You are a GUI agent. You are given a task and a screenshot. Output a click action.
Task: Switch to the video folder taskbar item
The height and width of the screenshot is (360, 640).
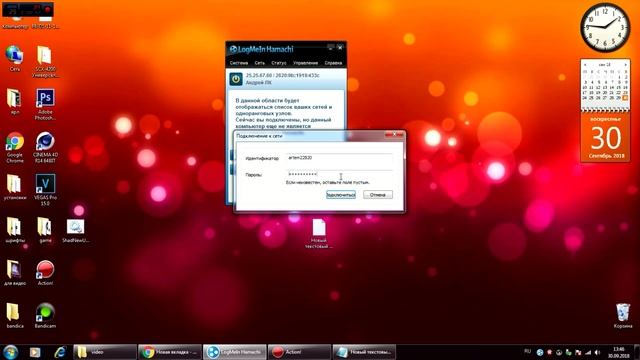pyautogui.click(x=105, y=352)
